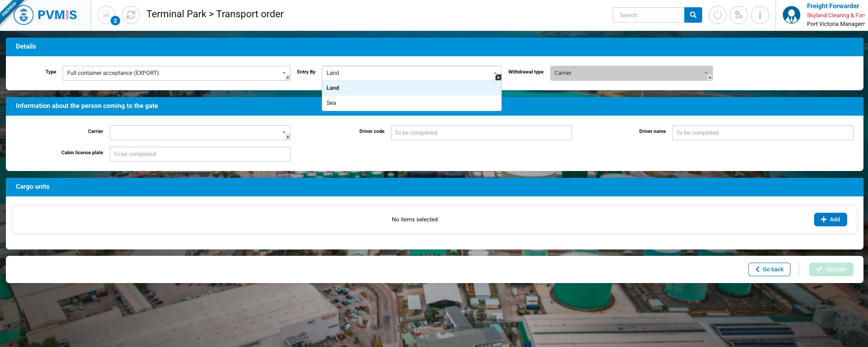Screen dimensions: 868x347
Task: Open the disabled Withdrawal type dropdown
Action: pos(631,73)
